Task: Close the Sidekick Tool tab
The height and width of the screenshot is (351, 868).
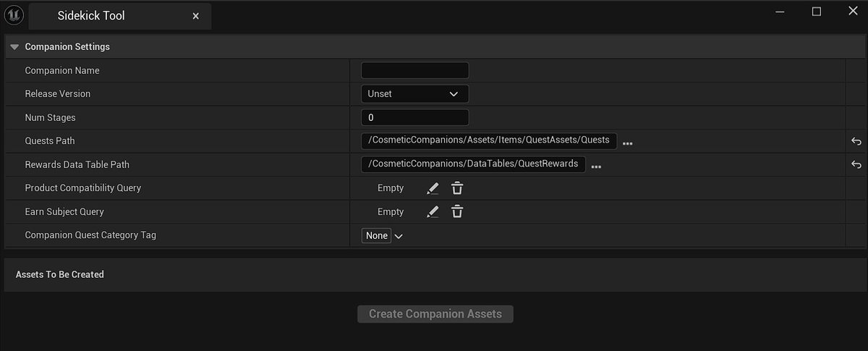Action: pyautogui.click(x=195, y=16)
